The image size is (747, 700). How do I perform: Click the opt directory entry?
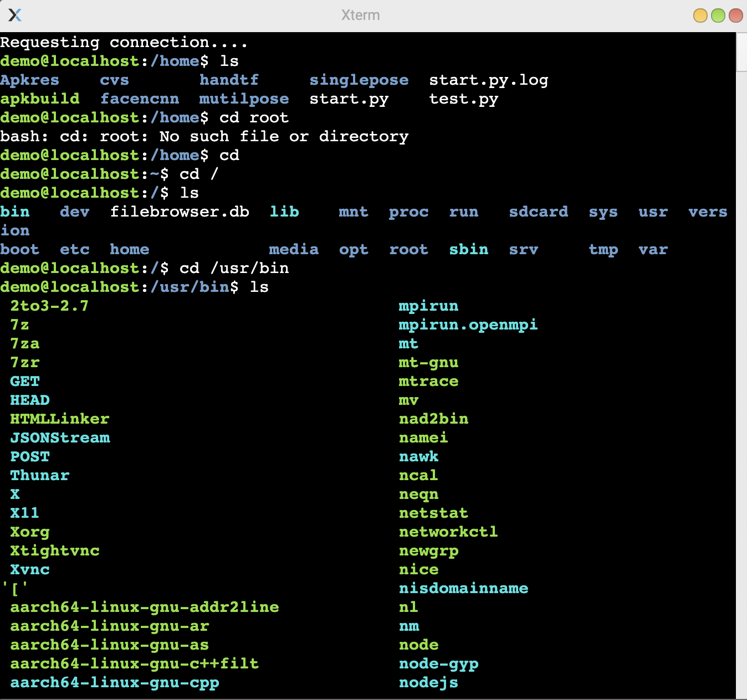click(354, 249)
